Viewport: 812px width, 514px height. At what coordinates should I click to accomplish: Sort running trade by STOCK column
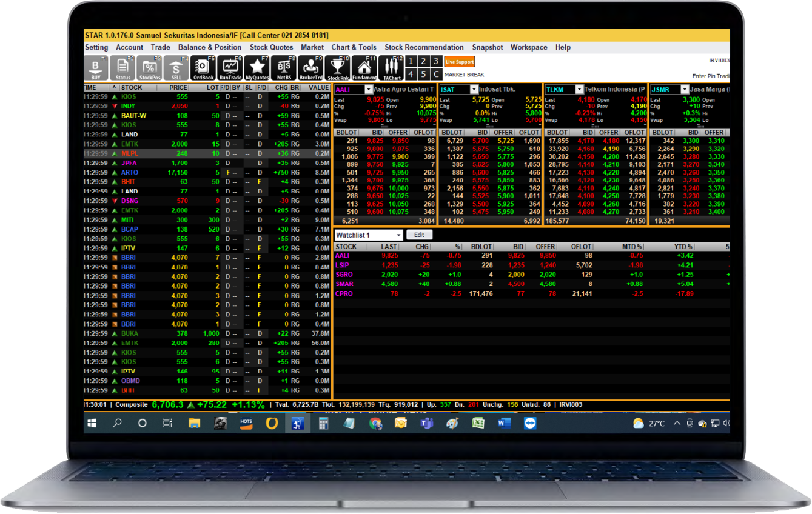coord(132,88)
